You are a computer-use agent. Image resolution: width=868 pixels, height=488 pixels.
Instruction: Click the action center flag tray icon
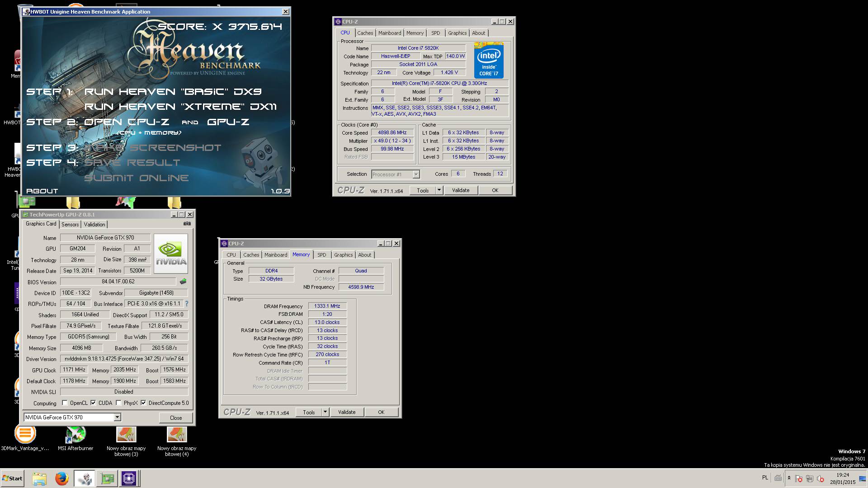799,479
